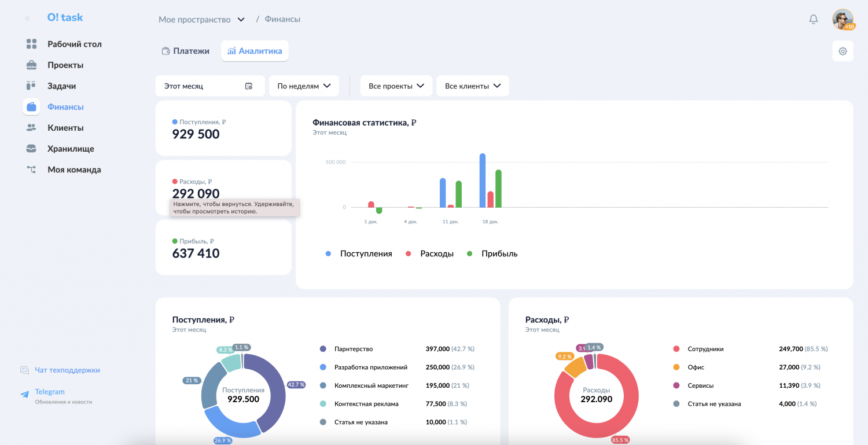The height and width of the screenshot is (445, 868).
Task: Click the Рабочий стол dashboard icon
Action: tap(31, 44)
